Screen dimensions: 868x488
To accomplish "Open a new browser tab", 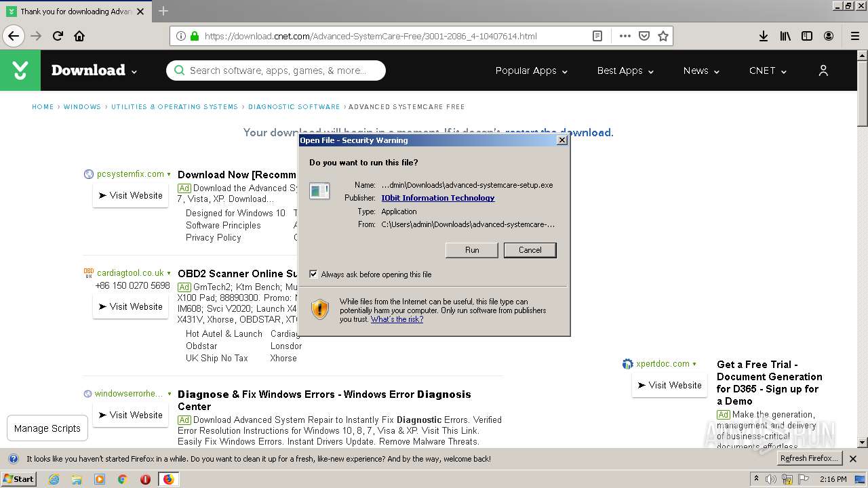I will click(x=163, y=11).
